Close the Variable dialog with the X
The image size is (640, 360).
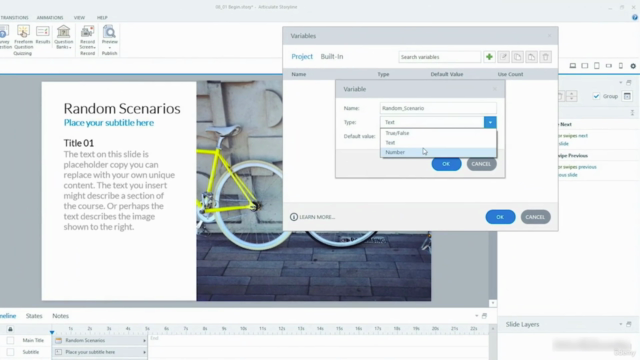tap(495, 89)
